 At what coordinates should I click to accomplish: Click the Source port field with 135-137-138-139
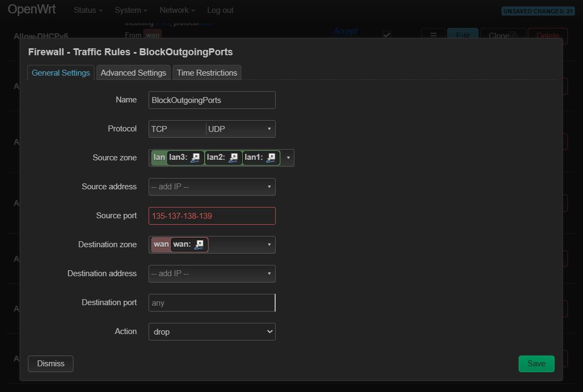[x=212, y=216]
